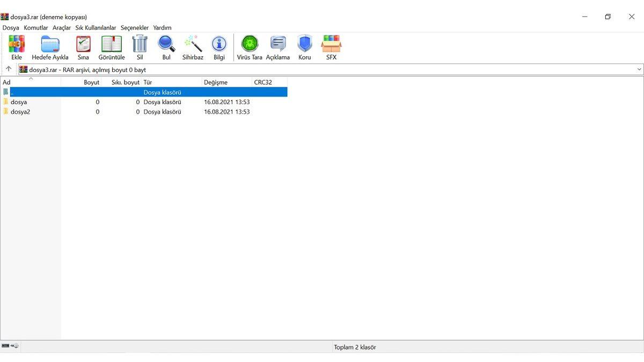
Task: Open the Dosya menu
Action: 11,28
